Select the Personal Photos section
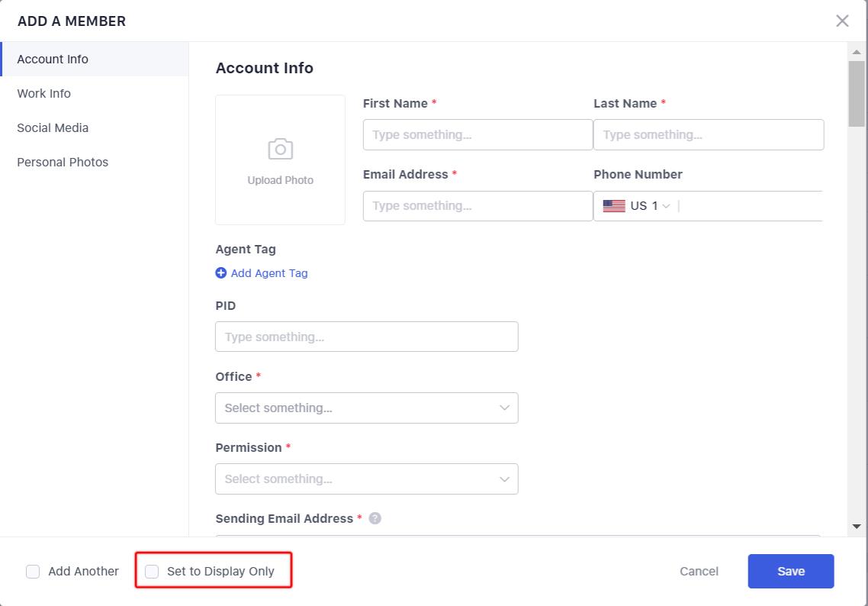868x606 pixels. pos(63,162)
